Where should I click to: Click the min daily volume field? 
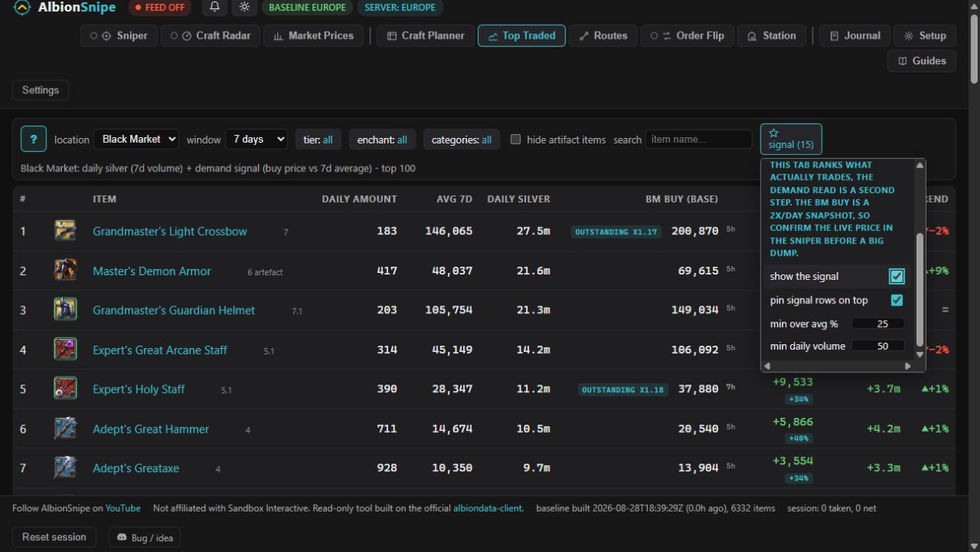pyautogui.click(x=879, y=347)
